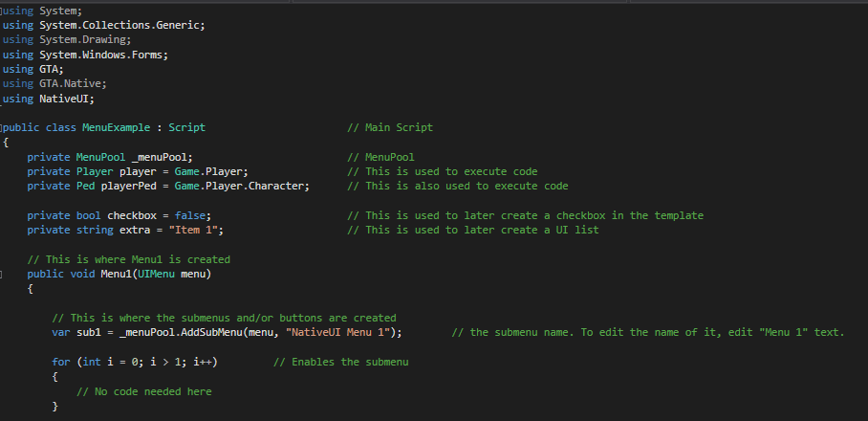
Task: Click the for loop keyword
Action: [x=60, y=362]
